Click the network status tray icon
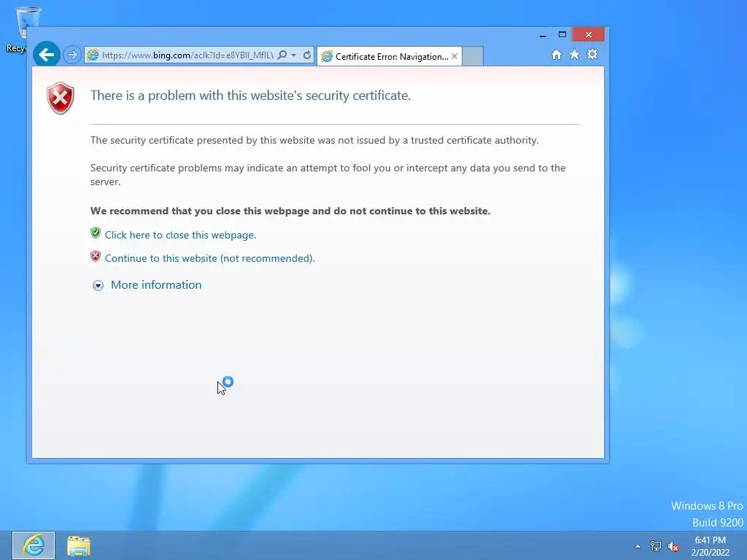Screen dimensions: 747x560 656,546
